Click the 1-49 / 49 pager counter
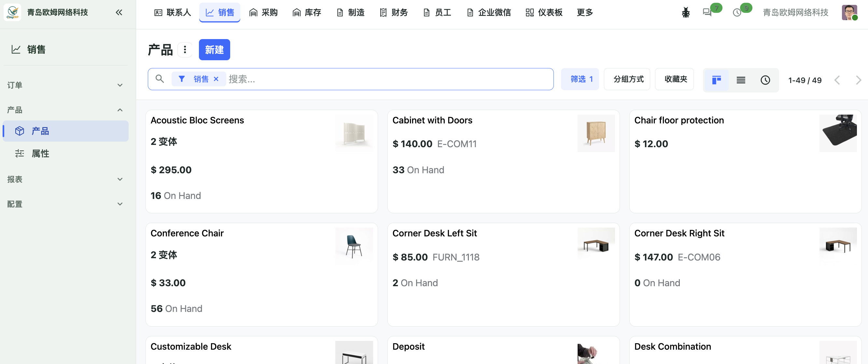 pos(805,80)
